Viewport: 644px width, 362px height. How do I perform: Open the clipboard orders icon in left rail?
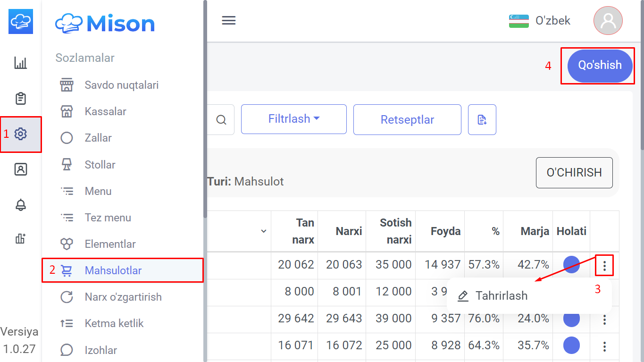pyautogui.click(x=21, y=99)
